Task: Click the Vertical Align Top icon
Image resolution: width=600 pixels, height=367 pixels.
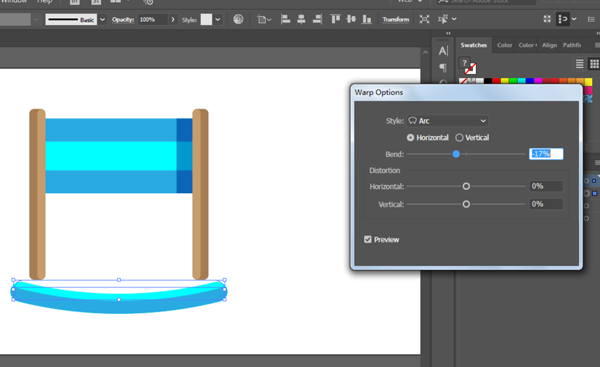Action: (x=335, y=19)
